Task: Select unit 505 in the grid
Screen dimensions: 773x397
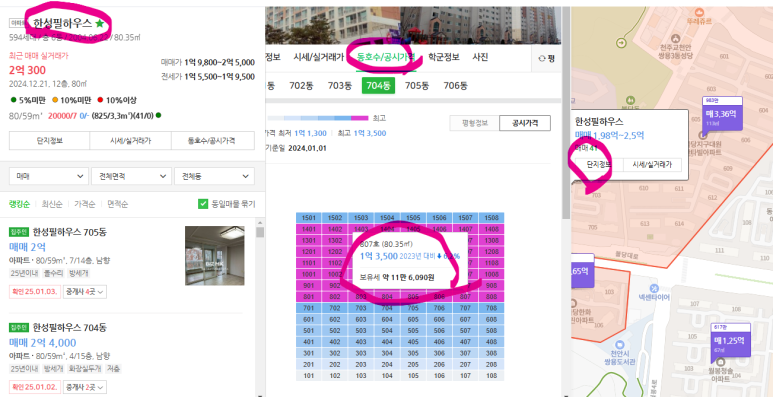Action: (x=413, y=331)
